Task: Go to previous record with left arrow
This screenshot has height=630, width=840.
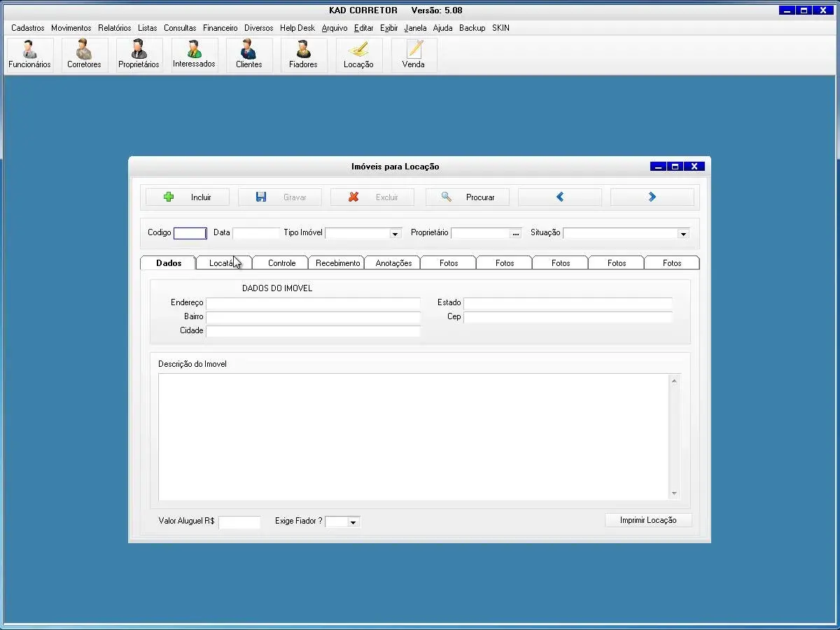Action: pos(559,197)
